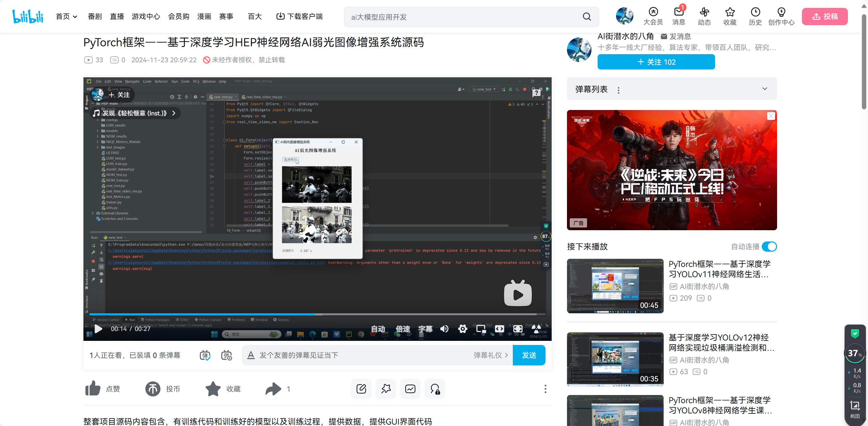Screen dimensions: 868x426
Task: Open the player settings gear icon
Action: click(462, 329)
